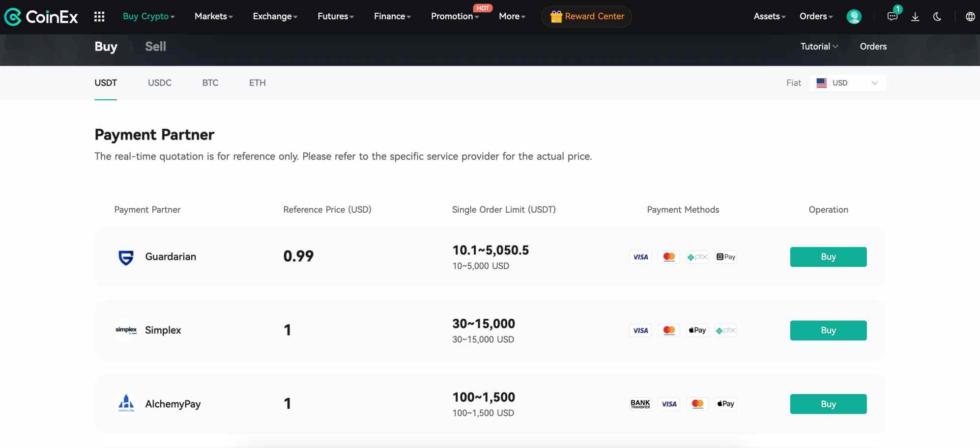Click the CoinEx logo

point(41,17)
